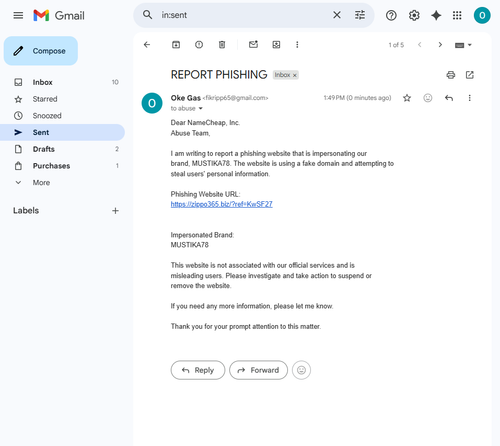The height and width of the screenshot is (446, 500).
Task: Open toolbar More options menu
Action: (297, 45)
